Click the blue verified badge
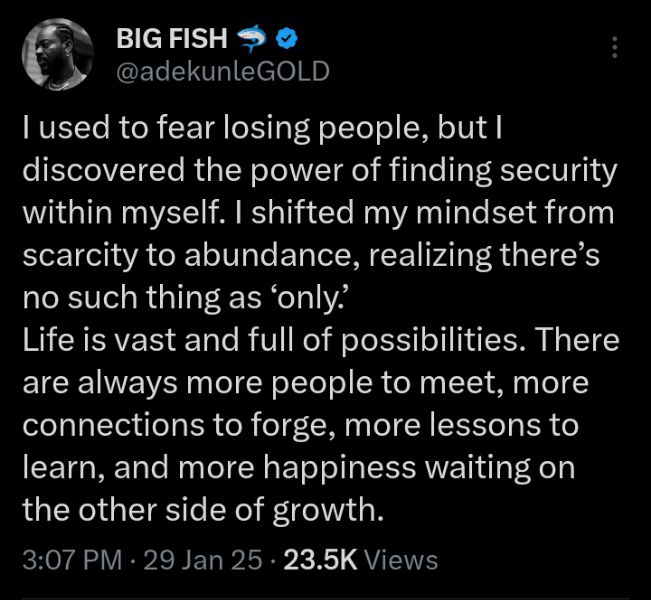Viewport: 651px width, 600px height. click(x=287, y=40)
